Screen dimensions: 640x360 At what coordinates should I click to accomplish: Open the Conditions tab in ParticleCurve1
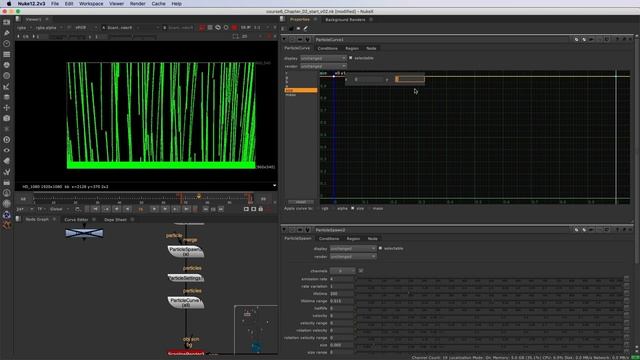pyautogui.click(x=327, y=48)
